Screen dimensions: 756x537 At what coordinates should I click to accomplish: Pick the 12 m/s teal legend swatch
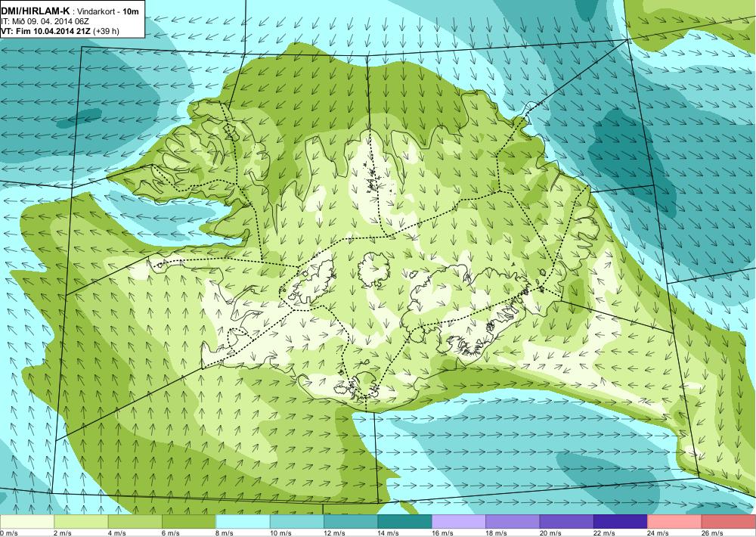(x=351, y=522)
